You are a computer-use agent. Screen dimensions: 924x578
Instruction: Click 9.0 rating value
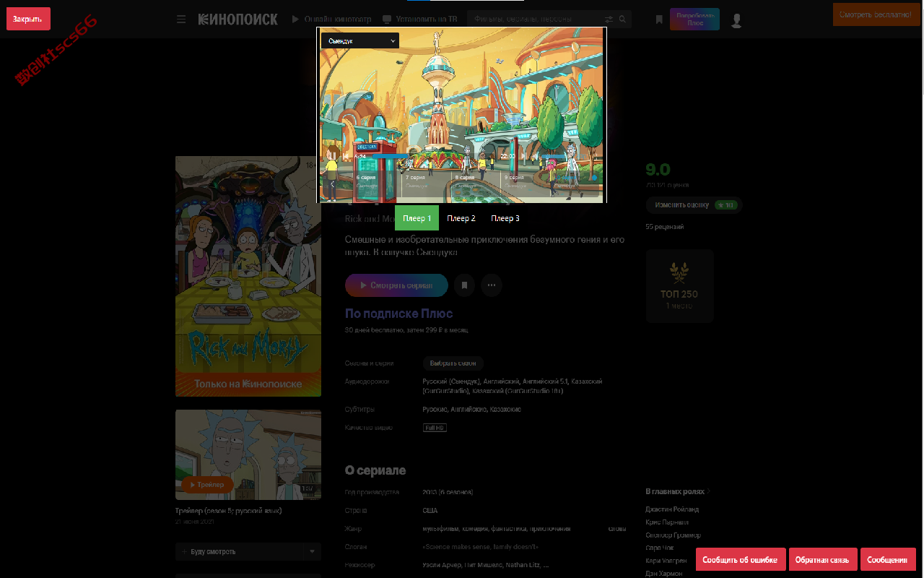click(x=658, y=170)
